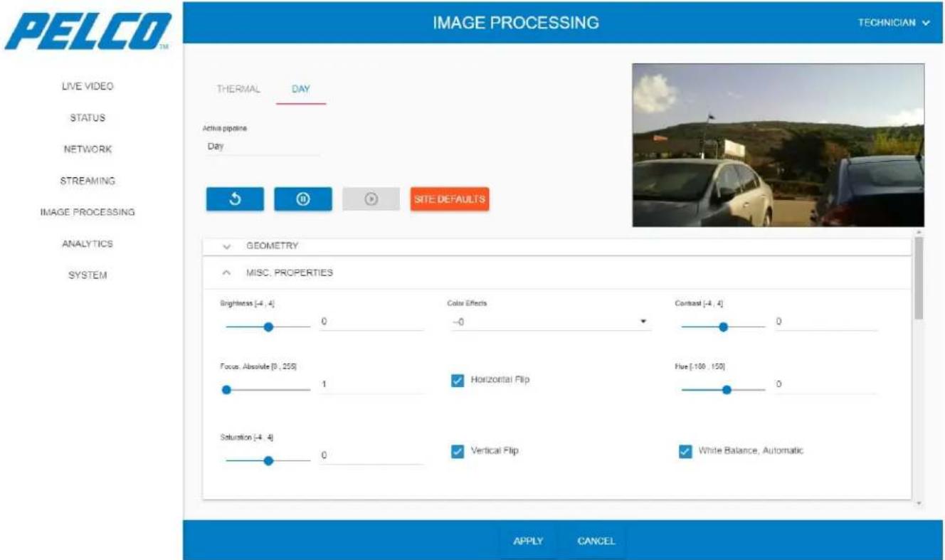Switch to the Thermal tab
Screen dimensions: 945x560
click(x=238, y=89)
